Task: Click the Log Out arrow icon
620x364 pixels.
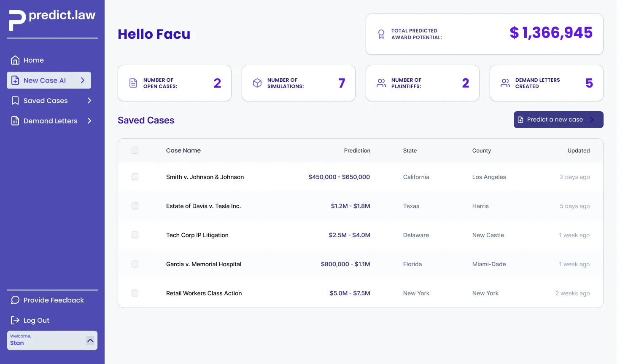Action: click(15, 320)
